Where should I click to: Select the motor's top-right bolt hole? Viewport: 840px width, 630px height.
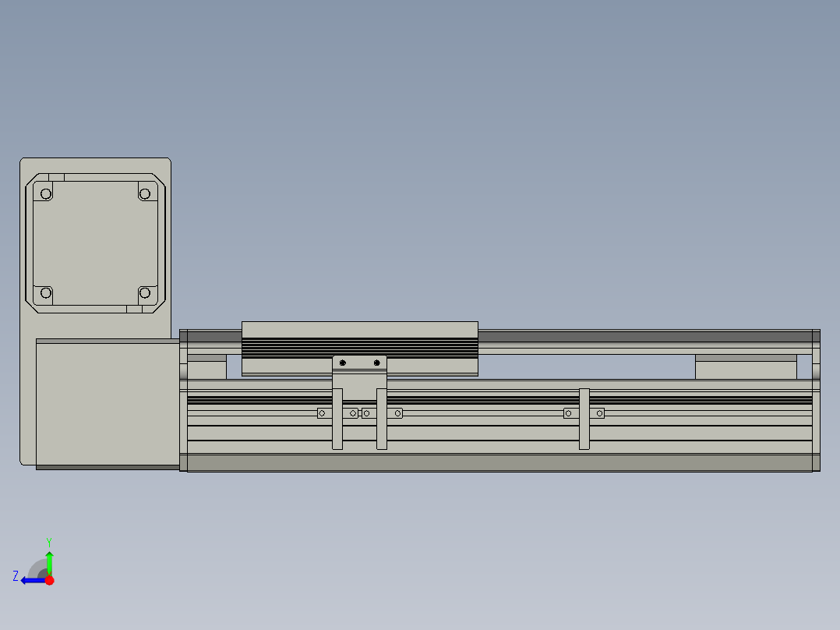(x=145, y=193)
